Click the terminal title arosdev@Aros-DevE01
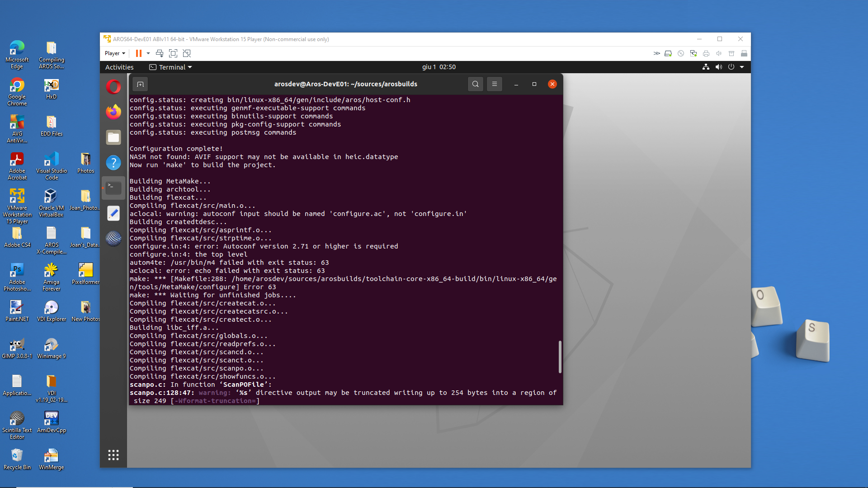Screen dimensions: 868x488 point(346,84)
